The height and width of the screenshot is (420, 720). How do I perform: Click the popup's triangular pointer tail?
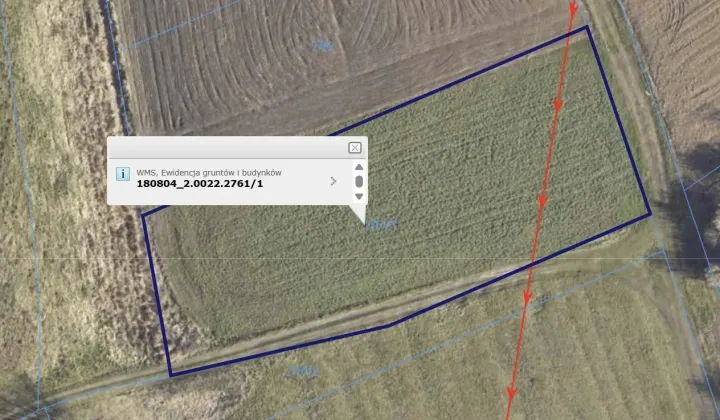pos(358,214)
